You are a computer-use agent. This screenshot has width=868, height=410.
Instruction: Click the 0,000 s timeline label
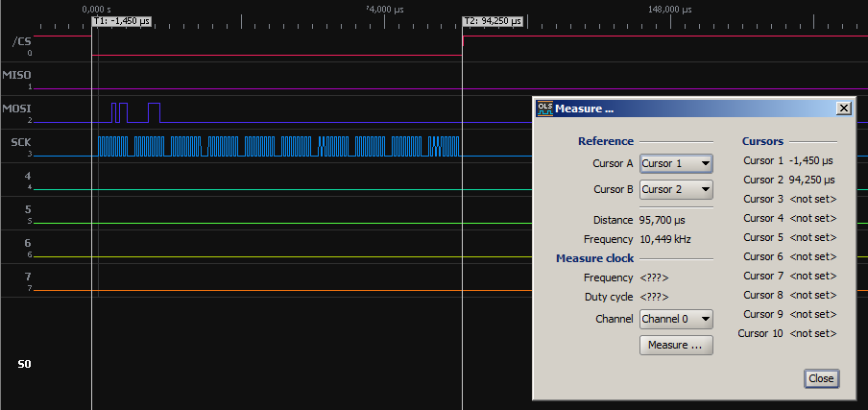click(x=96, y=10)
